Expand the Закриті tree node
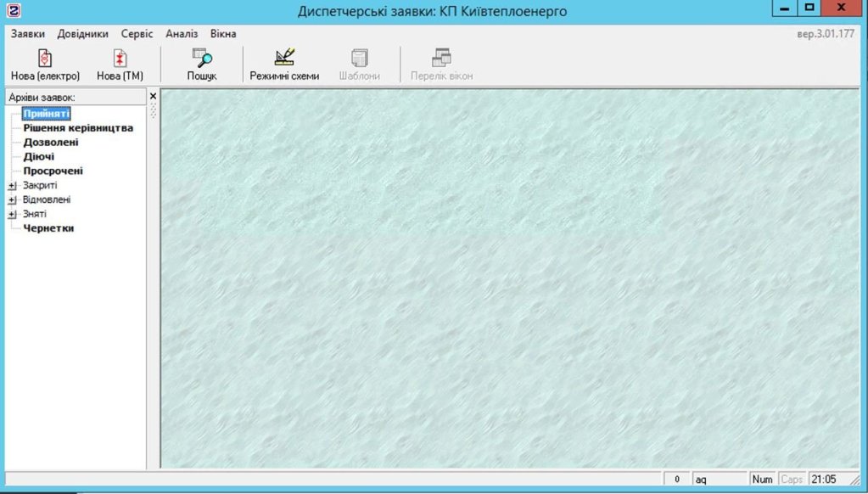This screenshot has width=868, height=494. click(12, 185)
